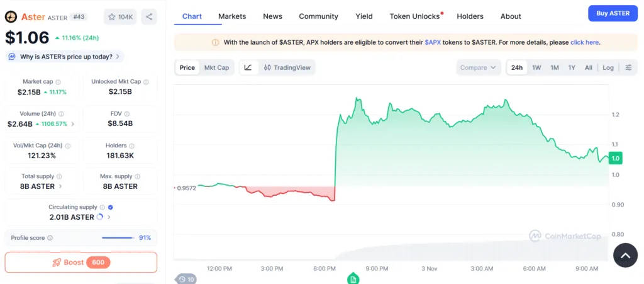Select 1W time range

click(536, 67)
